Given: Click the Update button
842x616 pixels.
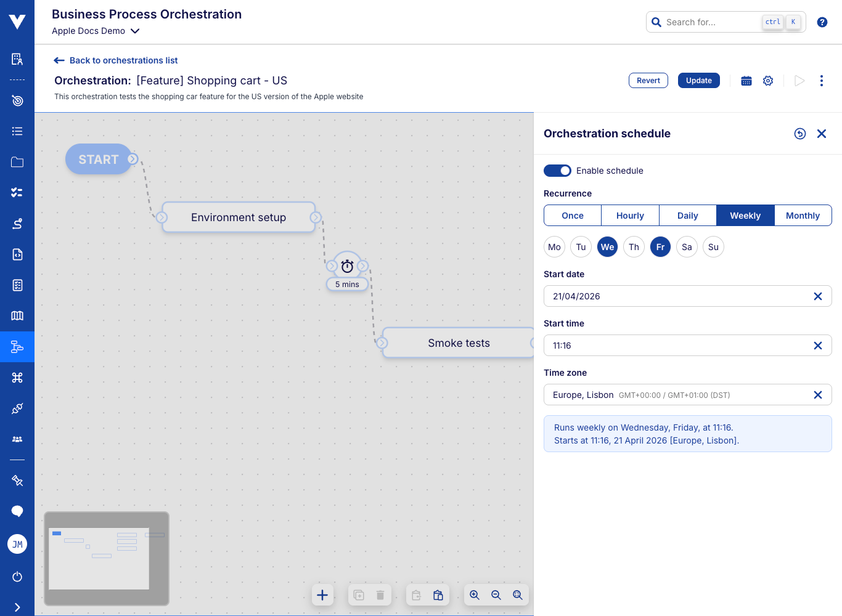Looking at the screenshot, I should 698,81.
